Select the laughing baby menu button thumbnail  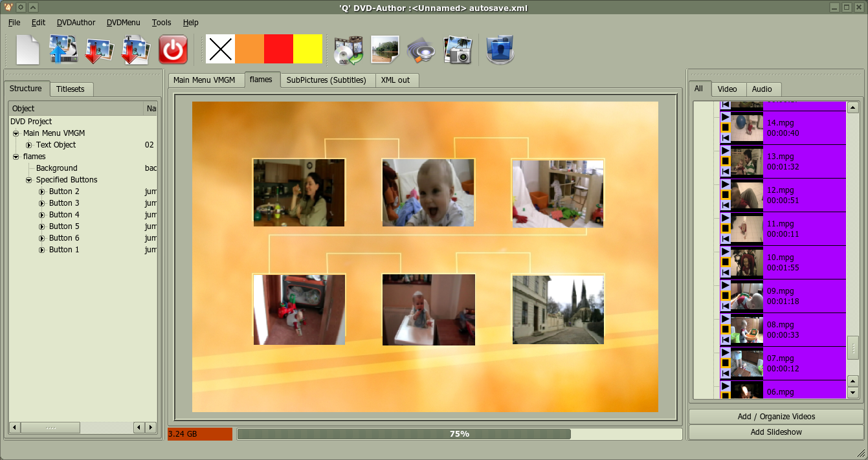pos(428,192)
